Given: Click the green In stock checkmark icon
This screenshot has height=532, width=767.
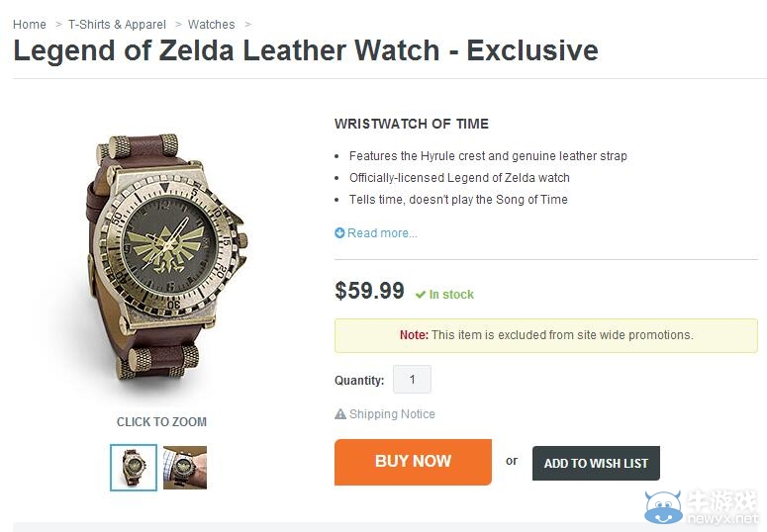Looking at the screenshot, I should (421, 295).
